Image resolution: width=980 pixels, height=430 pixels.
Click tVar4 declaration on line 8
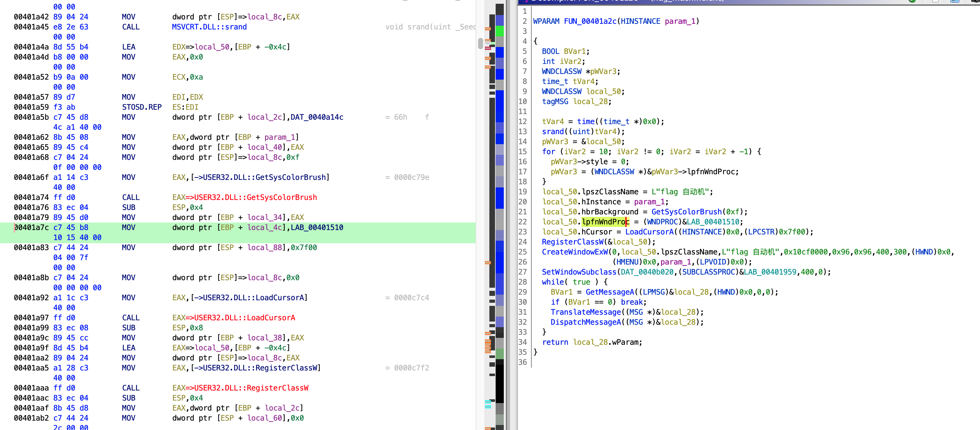(x=584, y=81)
